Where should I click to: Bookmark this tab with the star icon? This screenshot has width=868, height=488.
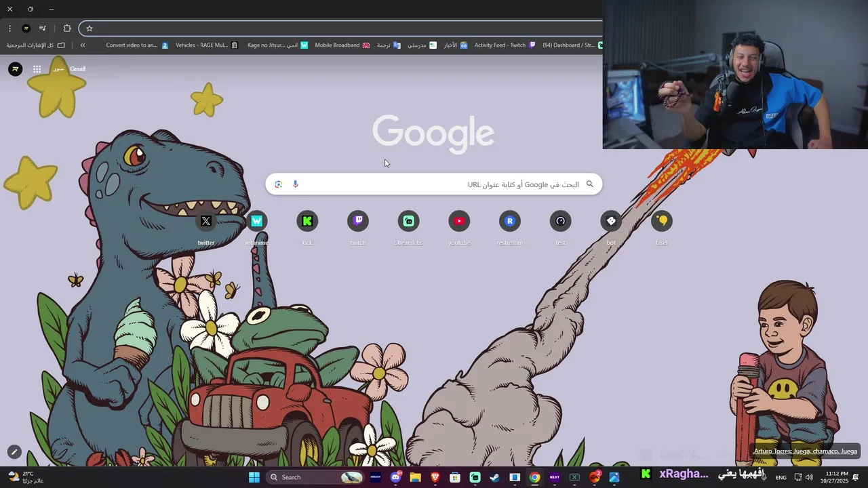(89, 28)
